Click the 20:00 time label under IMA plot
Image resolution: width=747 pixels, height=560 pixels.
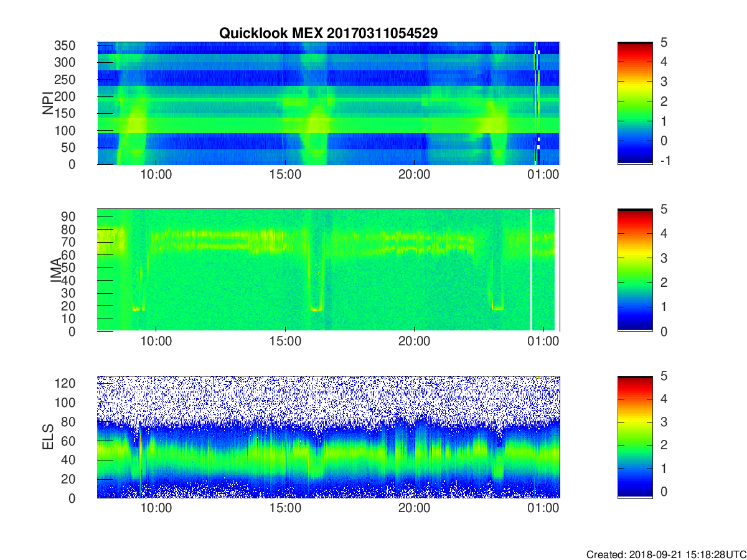(x=415, y=342)
